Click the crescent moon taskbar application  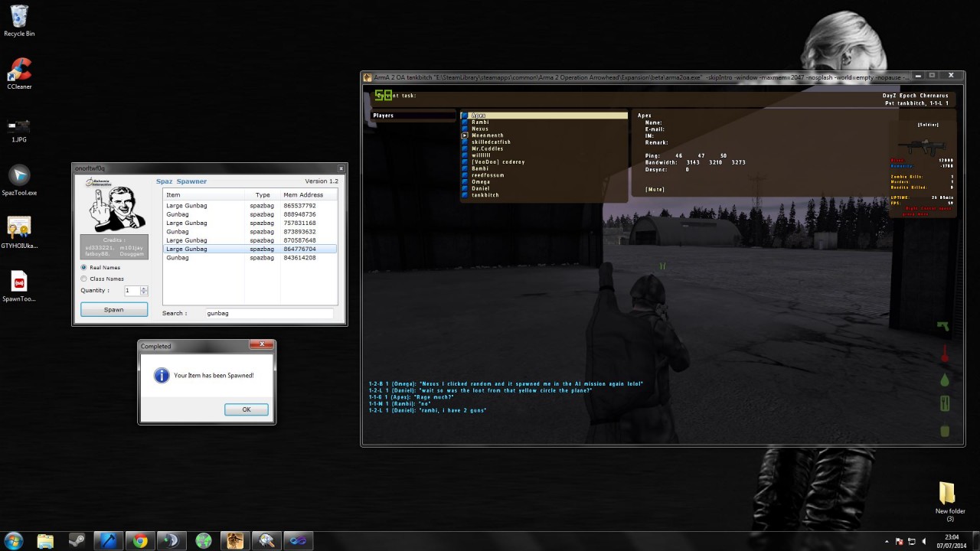[171, 541]
